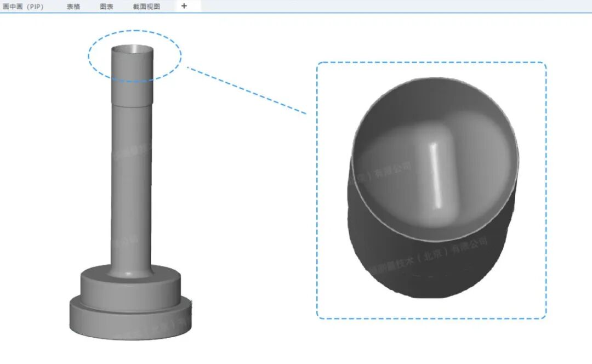Open the 表格 tab

(73, 7)
